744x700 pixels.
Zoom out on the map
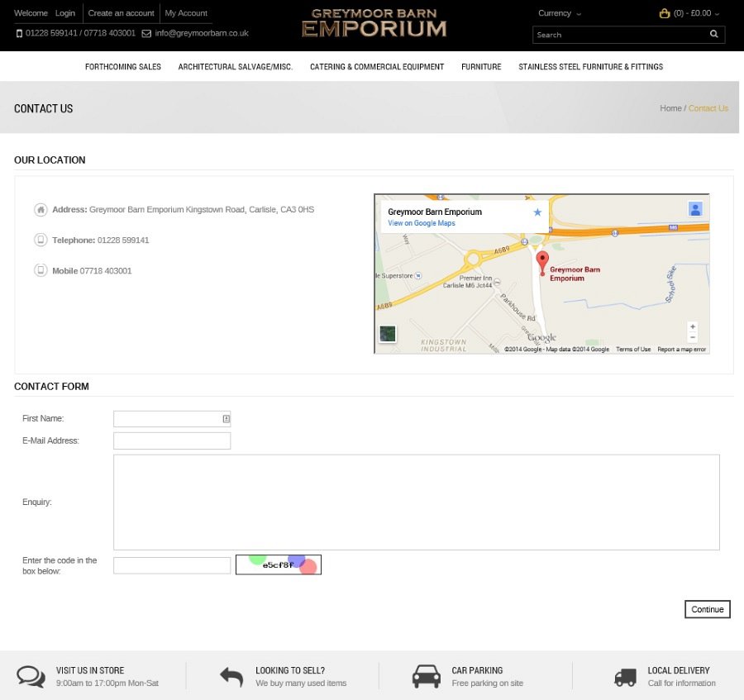click(693, 337)
